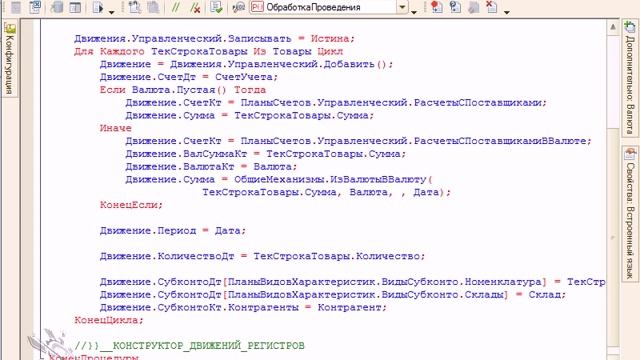Viewport: 640px width, 360px height.
Task: Open the dropdown arrow beside the run icon
Action: click(x=111, y=12)
